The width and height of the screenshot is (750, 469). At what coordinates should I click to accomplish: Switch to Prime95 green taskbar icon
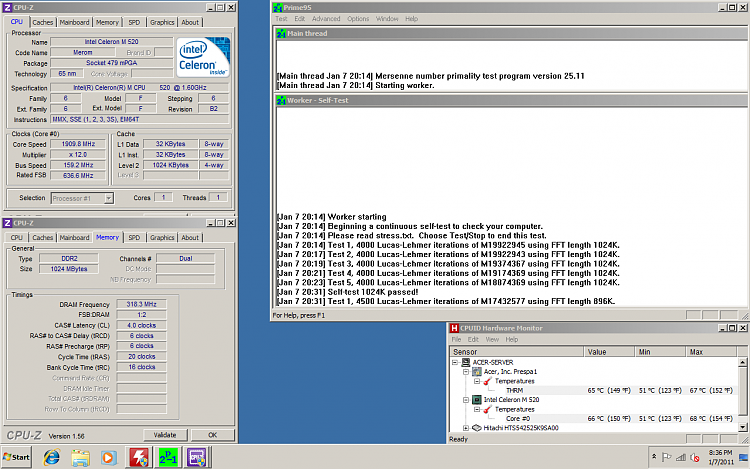click(x=168, y=458)
